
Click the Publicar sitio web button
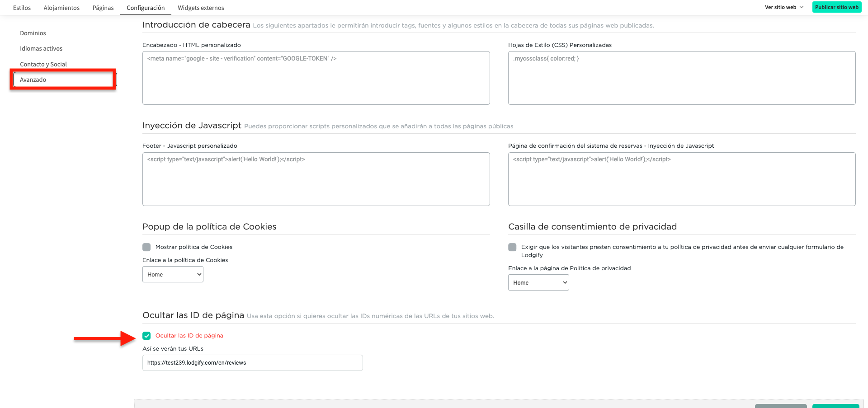pyautogui.click(x=836, y=7)
